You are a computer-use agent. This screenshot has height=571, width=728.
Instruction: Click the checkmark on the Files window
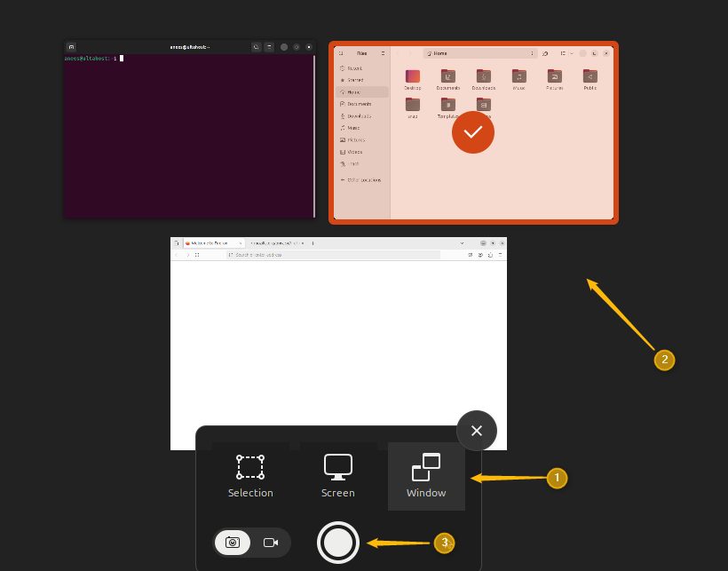(x=472, y=132)
